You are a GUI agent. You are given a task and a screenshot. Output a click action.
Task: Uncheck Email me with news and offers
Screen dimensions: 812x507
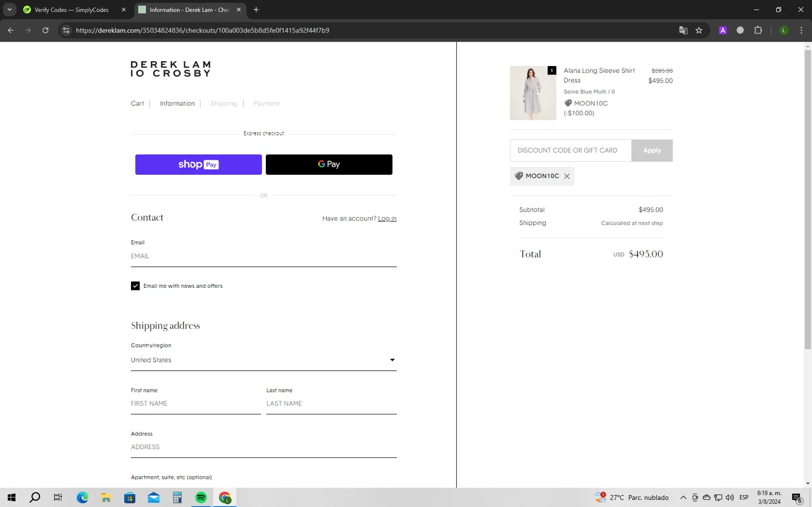tap(135, 286)
